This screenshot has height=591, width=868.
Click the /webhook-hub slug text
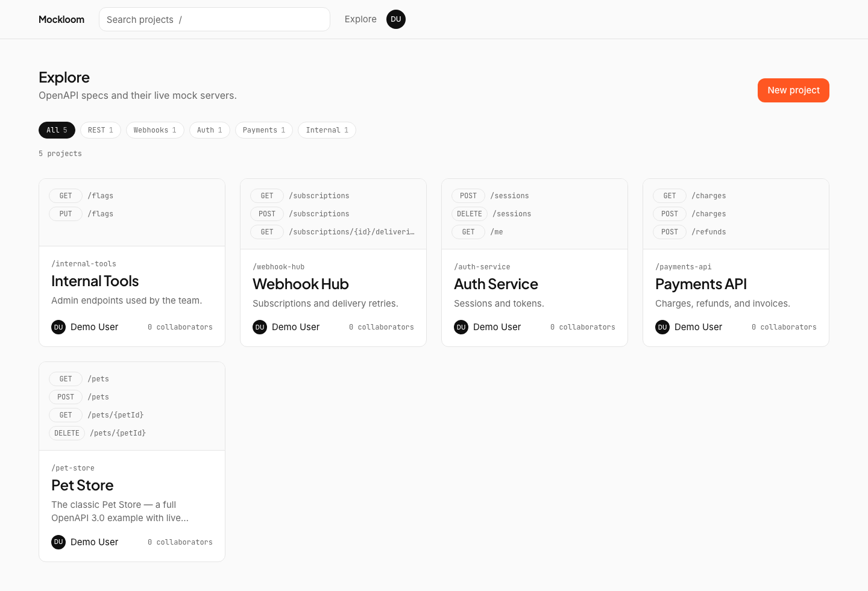[x=278, y=267]
